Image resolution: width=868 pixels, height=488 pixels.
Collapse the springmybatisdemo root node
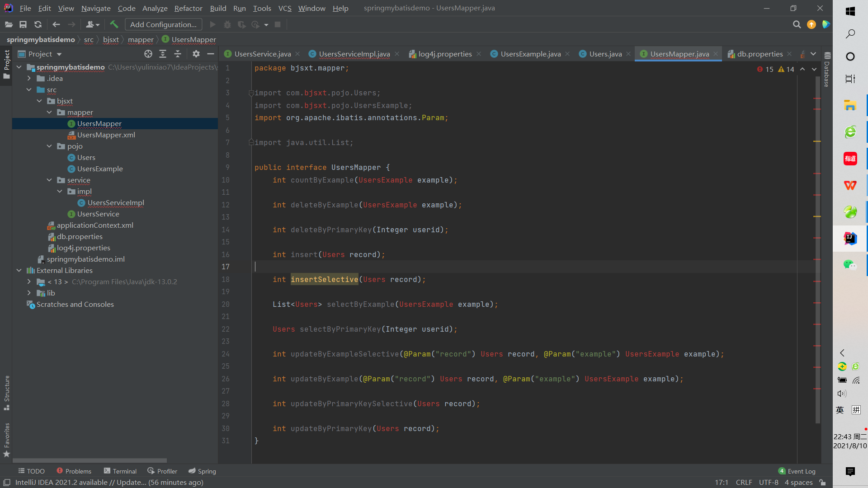pos(19,67)
